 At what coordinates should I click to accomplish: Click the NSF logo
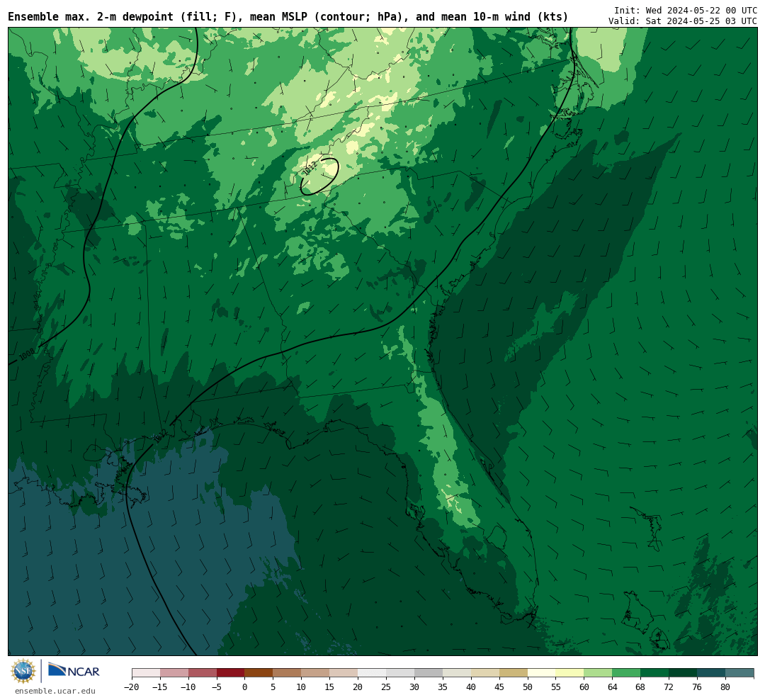point(23,671)
